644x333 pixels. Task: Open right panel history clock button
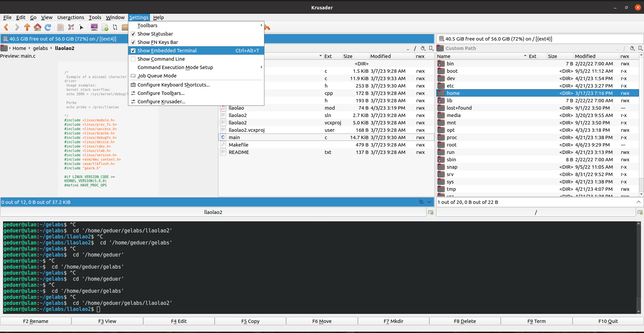[x=632, y=48]
